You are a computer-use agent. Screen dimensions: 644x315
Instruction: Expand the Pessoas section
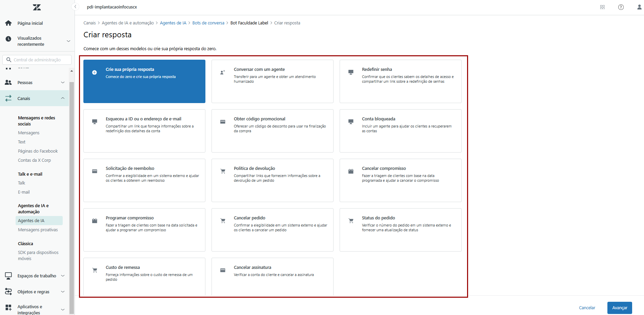(63, 82)
